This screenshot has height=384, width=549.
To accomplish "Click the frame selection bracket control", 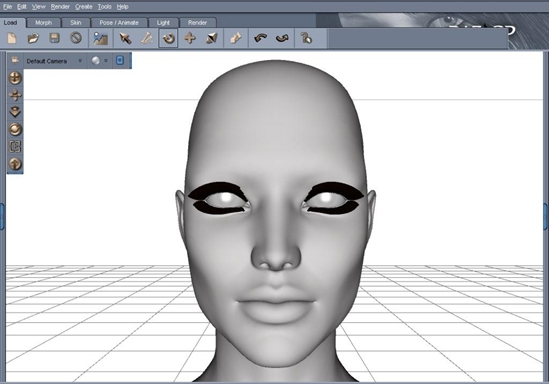I will 15,146.
